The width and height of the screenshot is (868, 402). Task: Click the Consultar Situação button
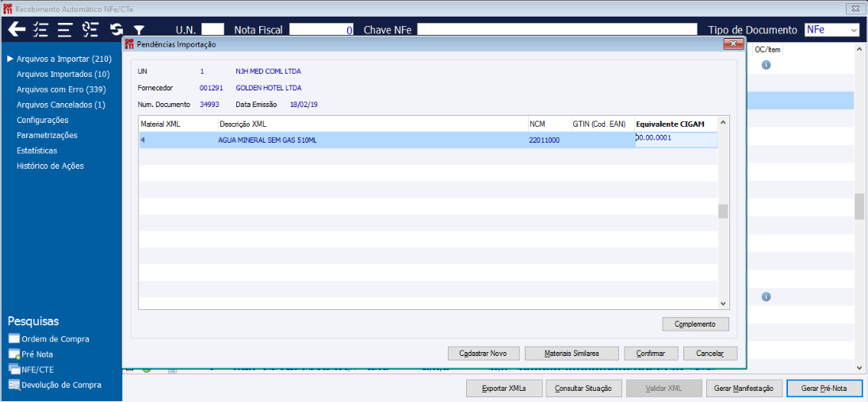(584, 389)
